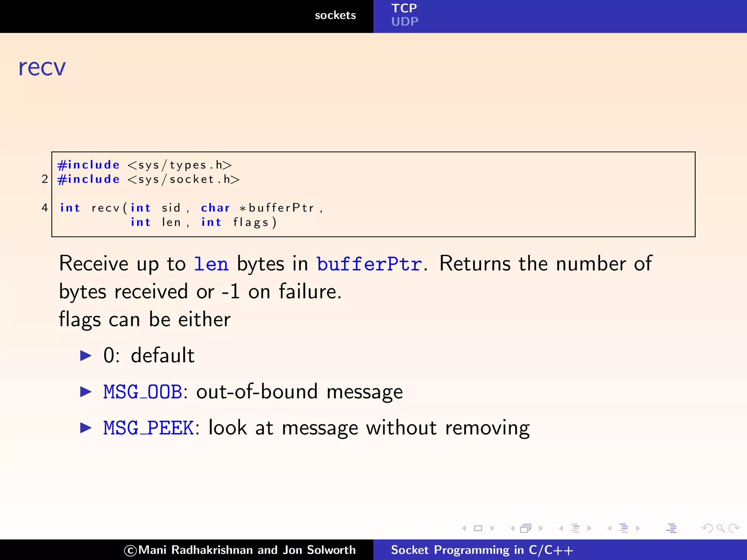747x560 pixels.
Task: Click the Socket Programming in C/C++ title
Action: pyautogui.click(x=482, y=550)
